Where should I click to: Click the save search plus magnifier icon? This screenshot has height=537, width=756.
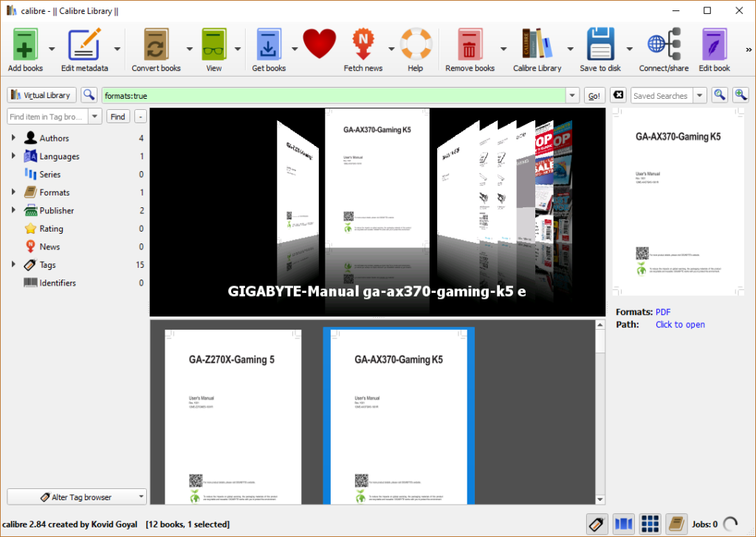pyautogui.click(x=740, y=95)
